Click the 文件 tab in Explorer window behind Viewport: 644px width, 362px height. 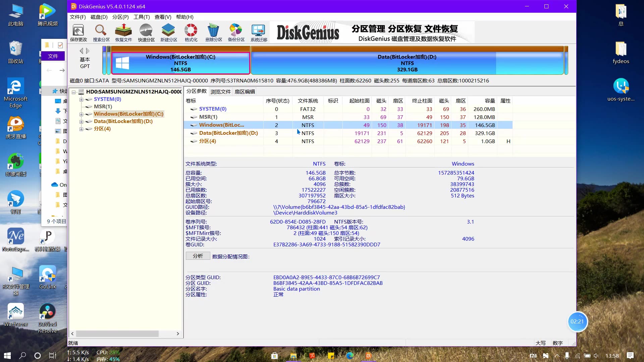coord(53,56)
